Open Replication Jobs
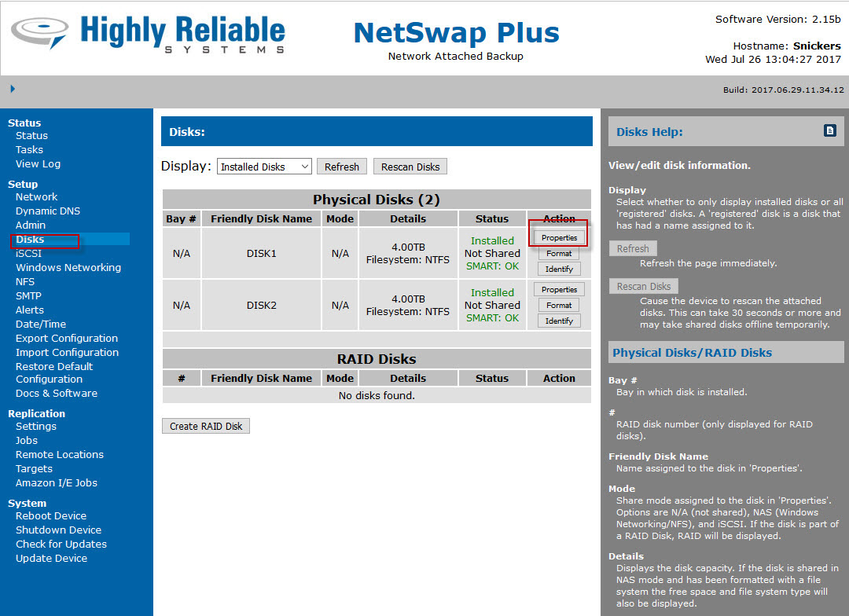The image size is (849, 616). [27, 441]
